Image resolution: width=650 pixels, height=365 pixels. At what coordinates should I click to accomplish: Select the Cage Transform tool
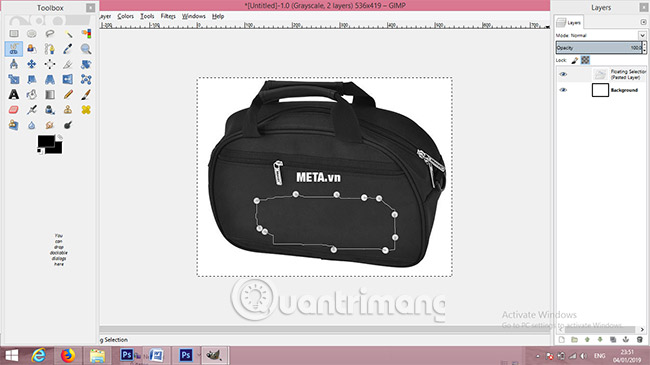pyautogui.click(x=86, y=79)
